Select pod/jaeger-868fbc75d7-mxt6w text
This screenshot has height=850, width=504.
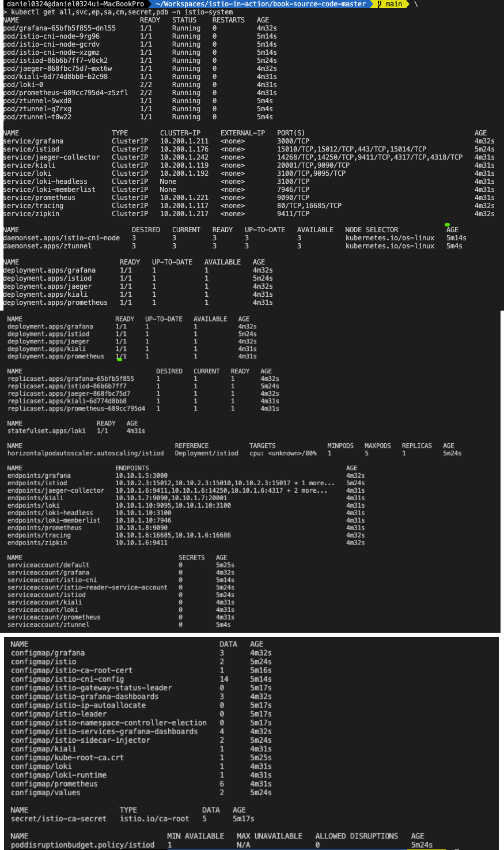coord(58,68)
